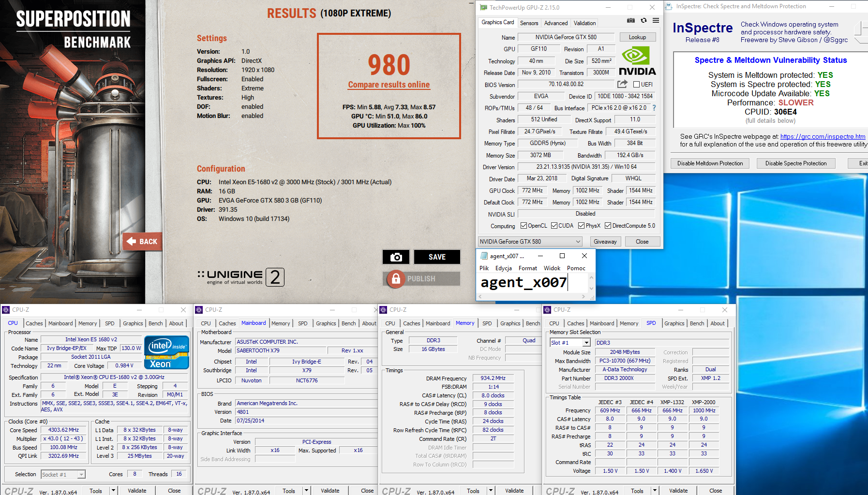Viewport: 868px width, 495px height.
Task: Click the CPU-Z Memory window title icon
Action: 383,310
